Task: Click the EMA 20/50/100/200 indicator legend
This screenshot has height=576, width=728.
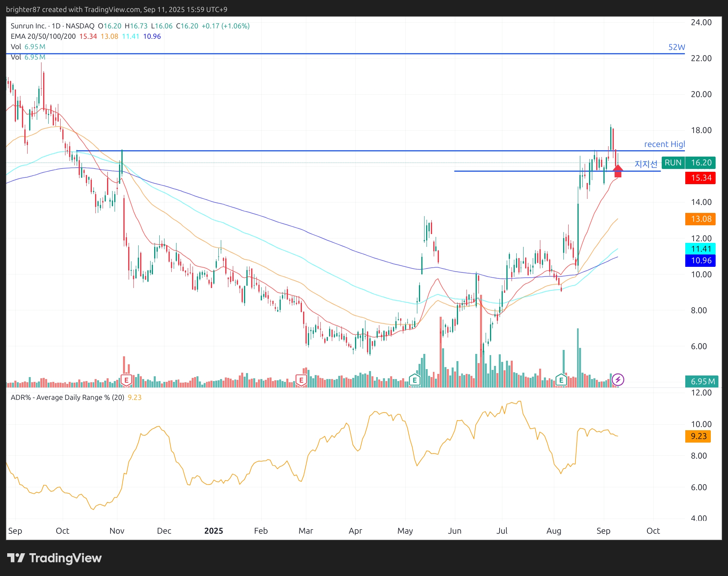Action: [43, 36]
